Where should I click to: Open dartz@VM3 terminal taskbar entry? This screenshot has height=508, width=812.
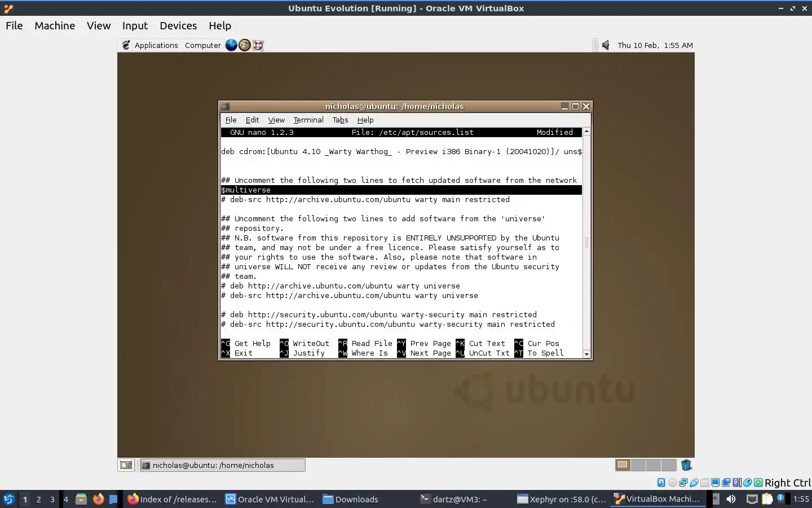pos(454,499)
